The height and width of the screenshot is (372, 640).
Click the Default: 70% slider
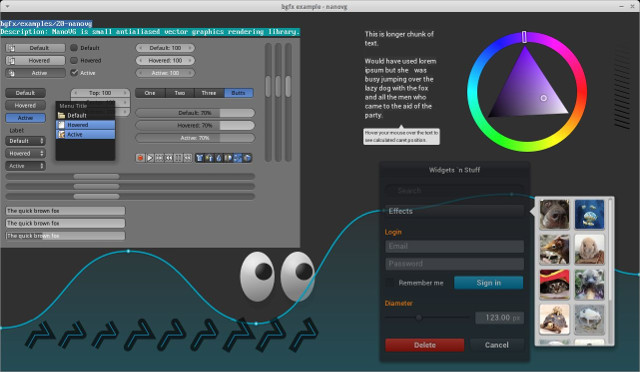[x=195, y=113]
